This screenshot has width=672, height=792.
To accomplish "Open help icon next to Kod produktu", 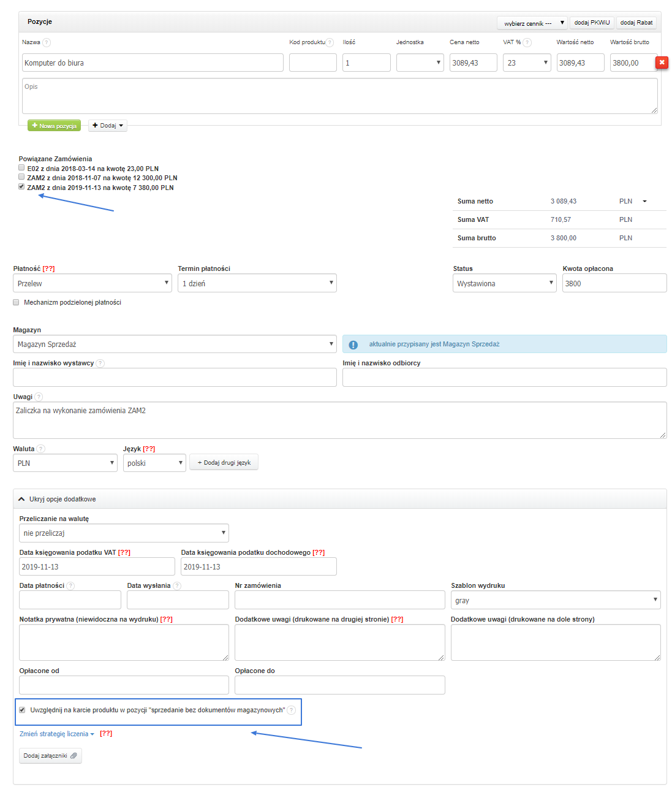I will click(x=330, y=42).
